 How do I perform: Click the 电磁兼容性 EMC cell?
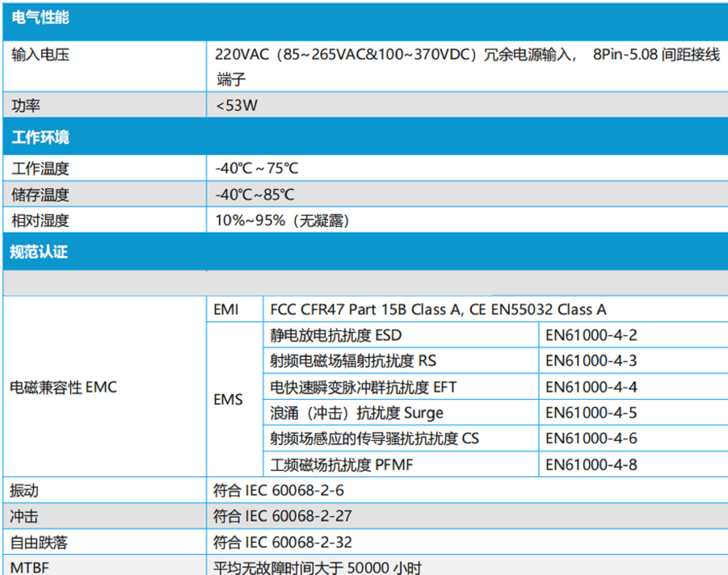(x=104, y=387)
